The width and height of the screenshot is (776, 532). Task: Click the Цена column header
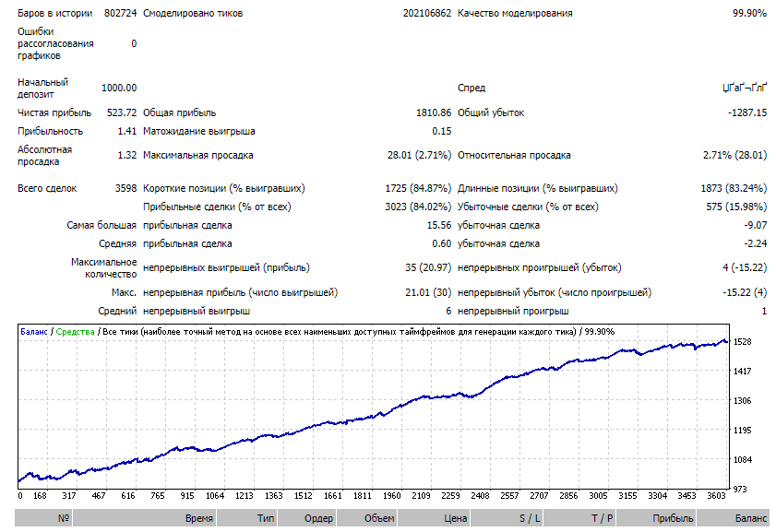(x=434, y=518)
